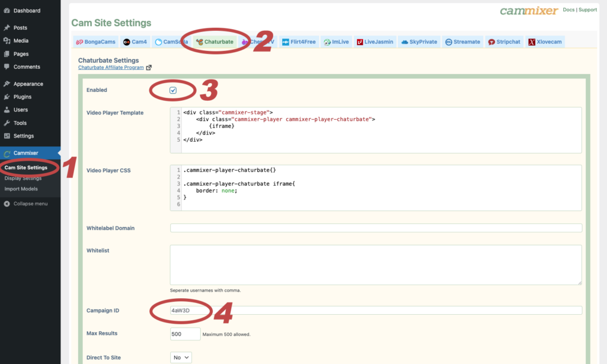Click the SkyPrivate cloud icon

(404, 42)
